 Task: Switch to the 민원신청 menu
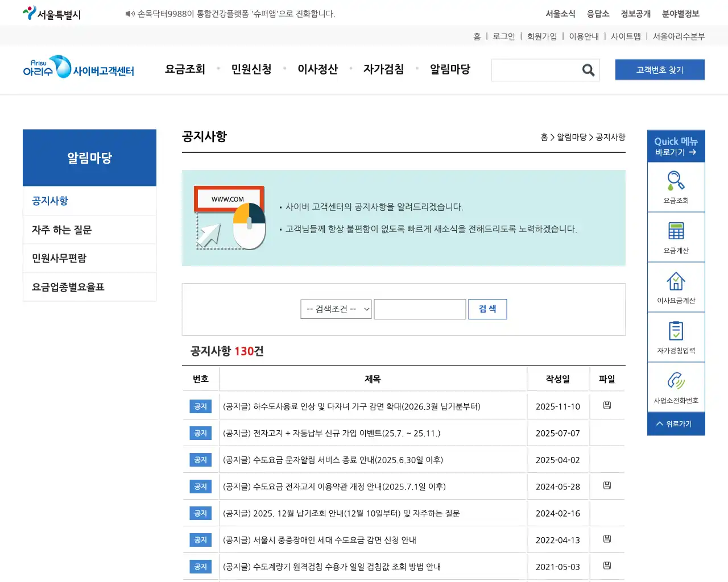pos(251,69)
